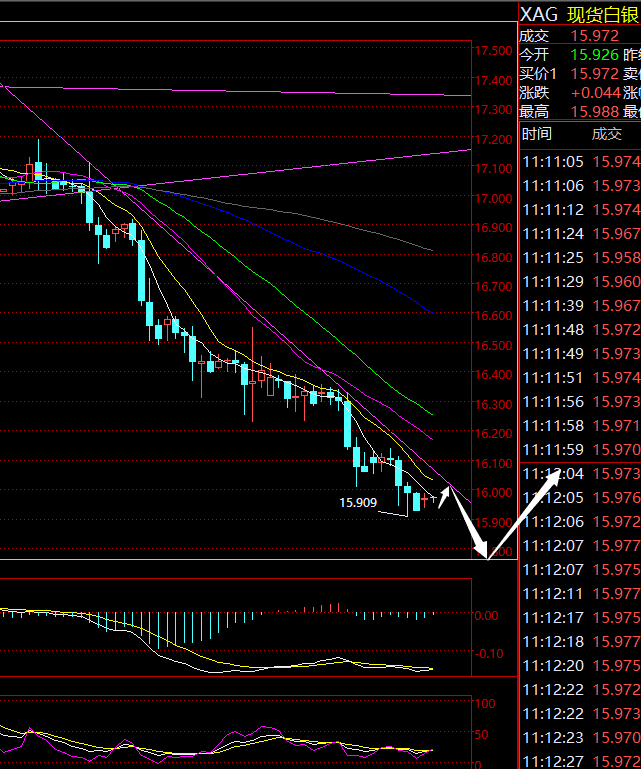Viewport: 641px width, 769px height.
Task: Select the 11:12:23 tick row
Action: (x=580, y=738)
